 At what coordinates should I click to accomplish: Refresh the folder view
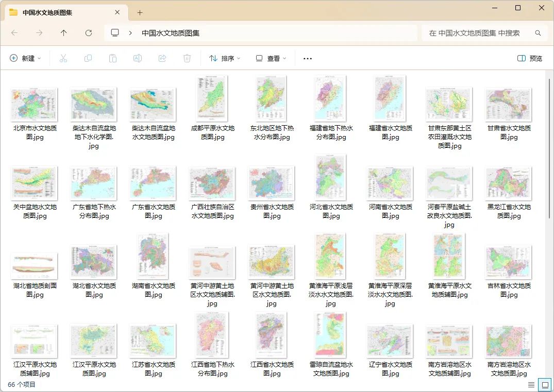(x=89, y=33)
